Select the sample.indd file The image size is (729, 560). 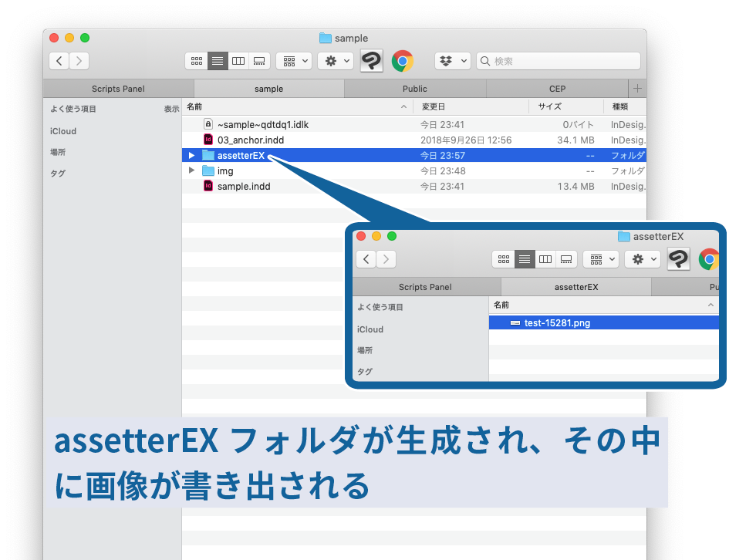(244, 186)
